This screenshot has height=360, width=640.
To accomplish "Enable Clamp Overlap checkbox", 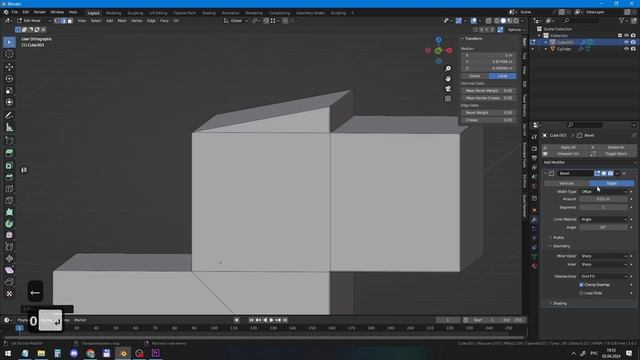I will (581, 284).
